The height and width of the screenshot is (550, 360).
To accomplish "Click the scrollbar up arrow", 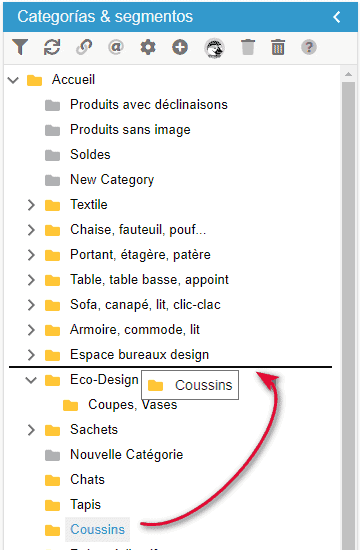I will [x=348, y=74].
